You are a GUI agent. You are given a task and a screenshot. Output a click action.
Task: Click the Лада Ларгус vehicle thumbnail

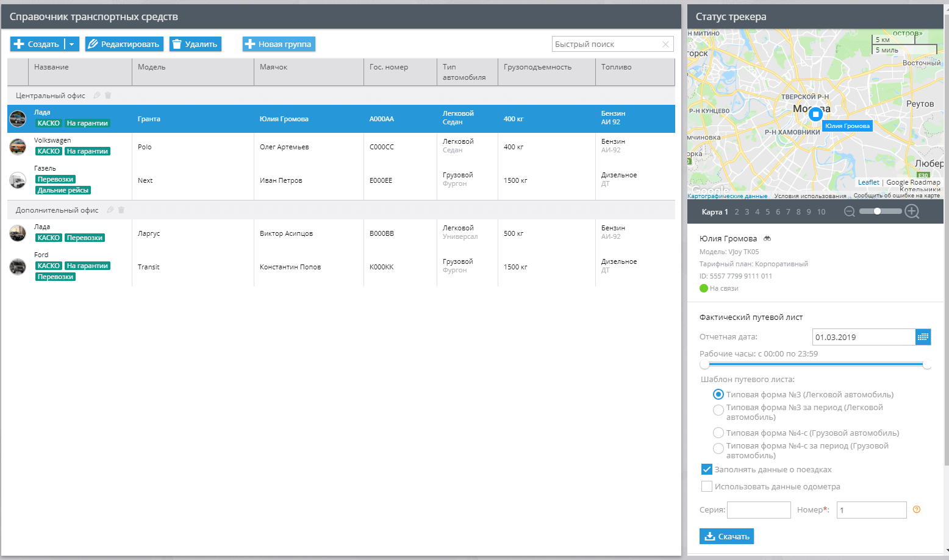click(18, 233)
